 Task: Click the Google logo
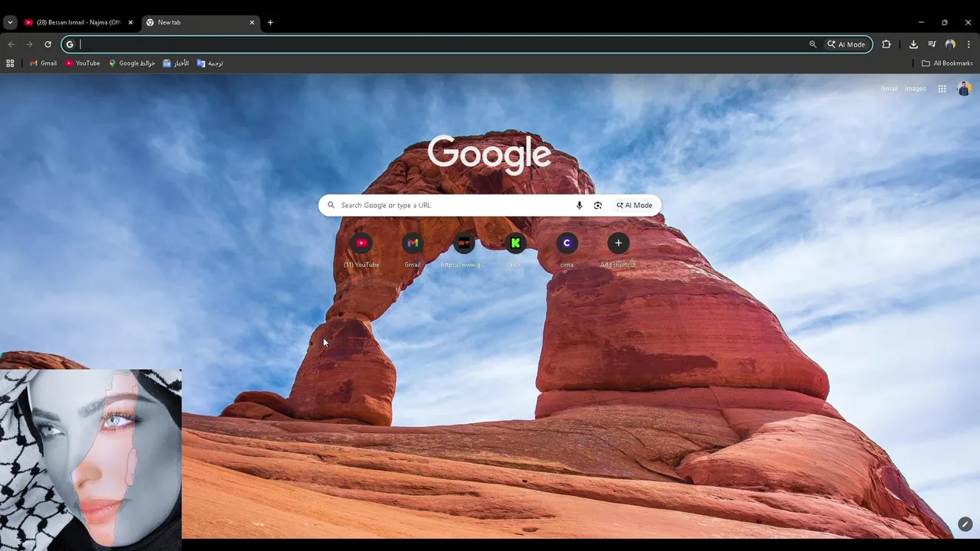pos(489,154)
